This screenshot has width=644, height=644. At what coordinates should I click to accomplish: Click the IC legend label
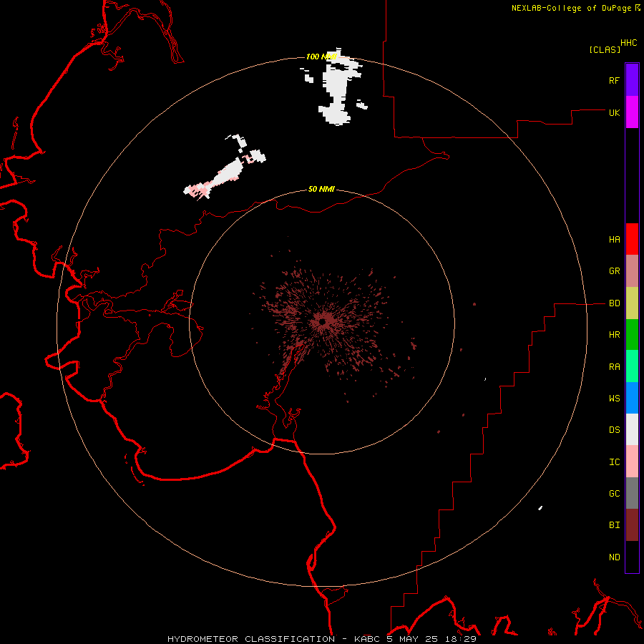[614, 462]
